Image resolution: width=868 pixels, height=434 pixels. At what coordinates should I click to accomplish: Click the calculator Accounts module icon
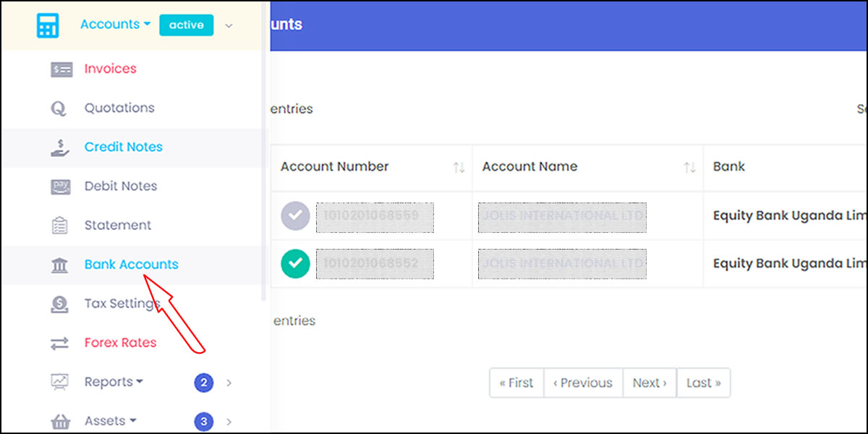(x=48, y=25)
